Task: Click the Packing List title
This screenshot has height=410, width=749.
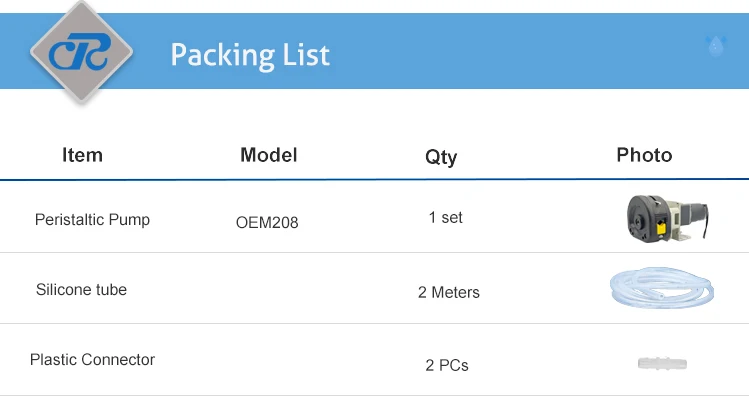Action: pos(250,54)
